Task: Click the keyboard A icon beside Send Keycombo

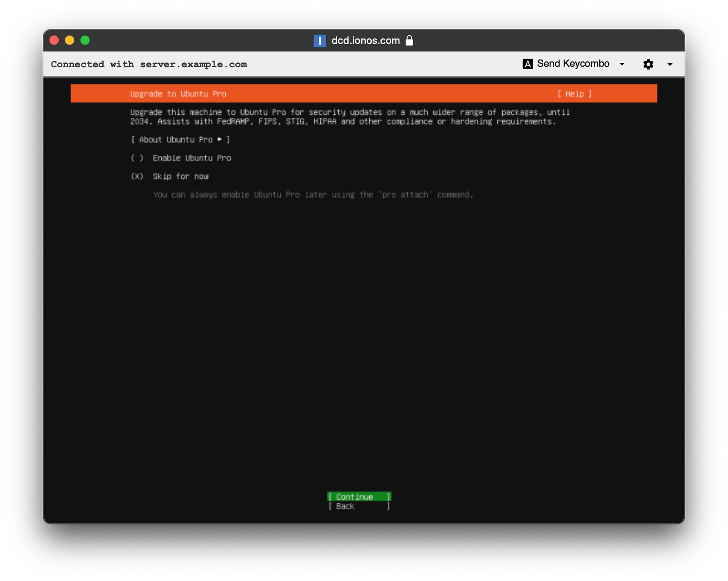Action: 527,64
